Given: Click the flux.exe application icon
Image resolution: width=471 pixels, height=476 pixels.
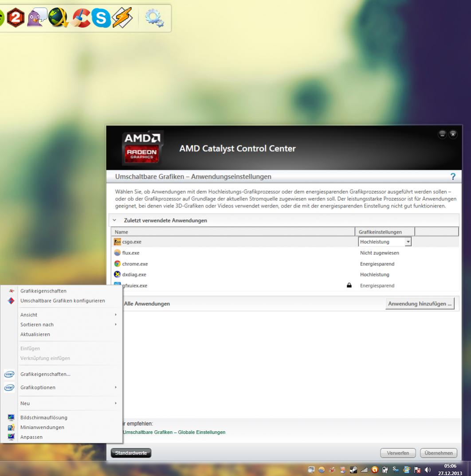Looking at the screenshot, I should (117, 253).
